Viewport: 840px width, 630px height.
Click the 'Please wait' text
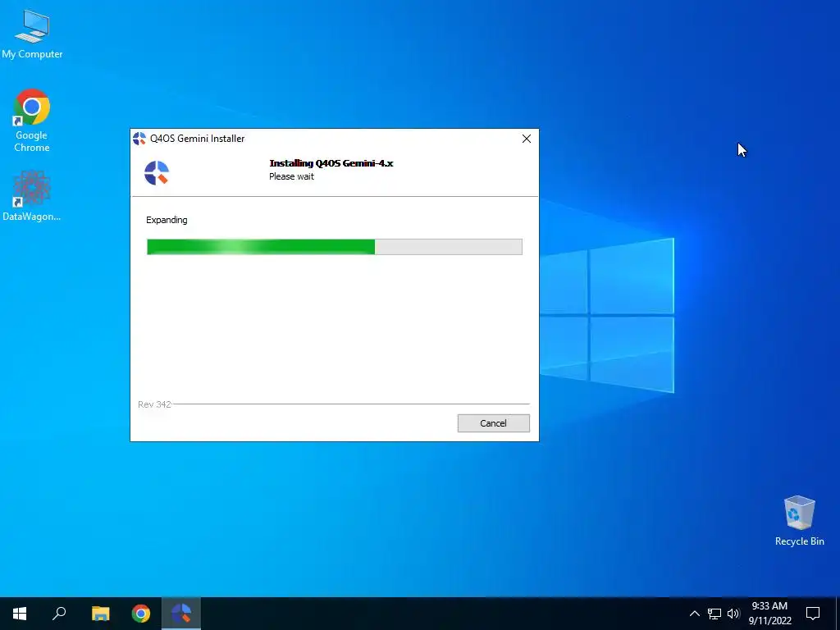[x=291, y=177]
